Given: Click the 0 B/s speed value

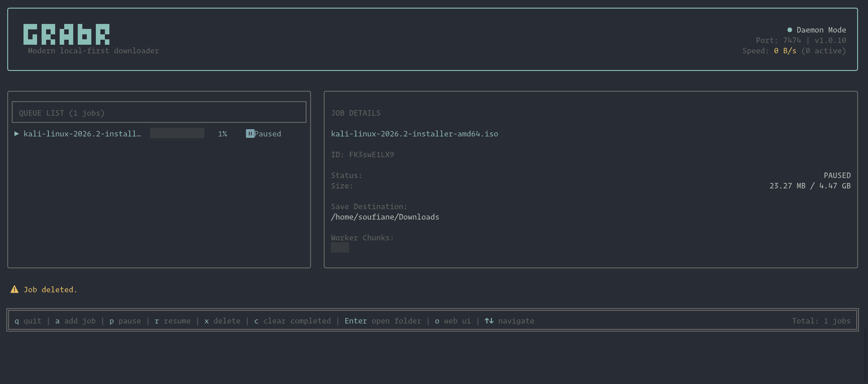Looking at the screenshot, I should [x=785, y=51].
